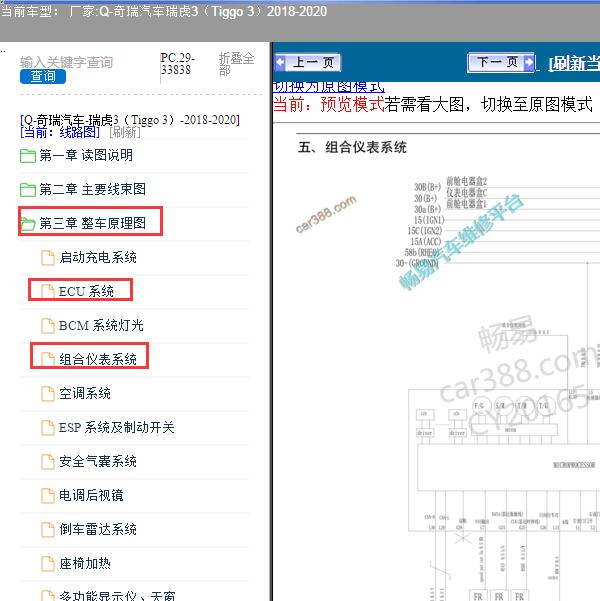Click the right arrow icon on 下一页 button
Viewport: 600px width, 601px height.
(529, 62)
